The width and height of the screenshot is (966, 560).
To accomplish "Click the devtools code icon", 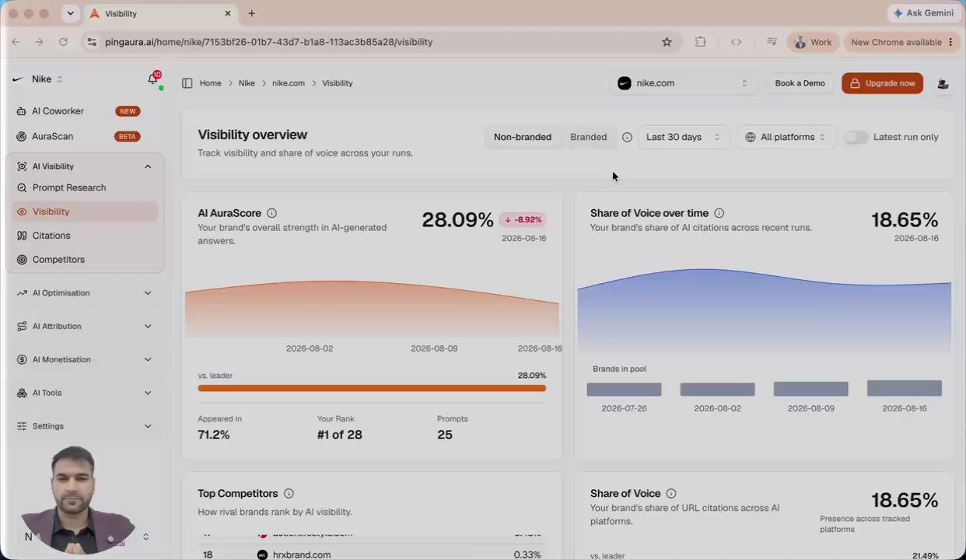I will (736, 42).
